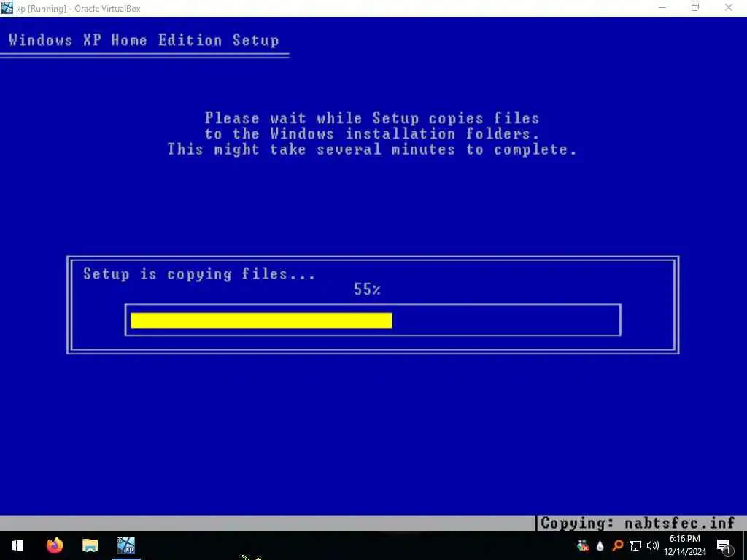Click 'Copying: nabtsfec.inf' status text
The width and height of the screenshot is (747, 560).
coord(638,523)
